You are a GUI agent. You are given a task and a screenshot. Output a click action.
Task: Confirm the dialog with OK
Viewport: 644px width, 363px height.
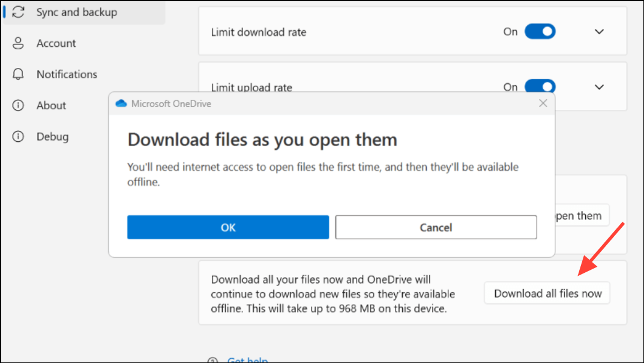pos(228,227)
